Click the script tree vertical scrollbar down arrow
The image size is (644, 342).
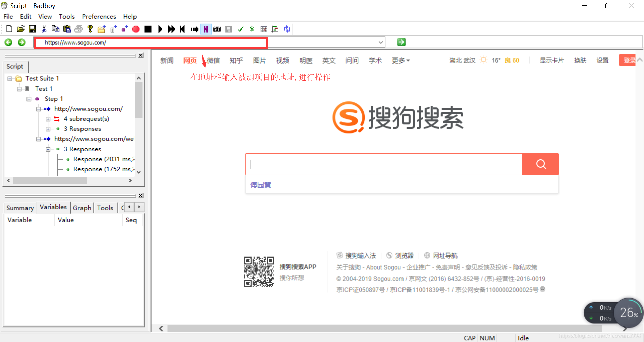[x=139, y=172]
